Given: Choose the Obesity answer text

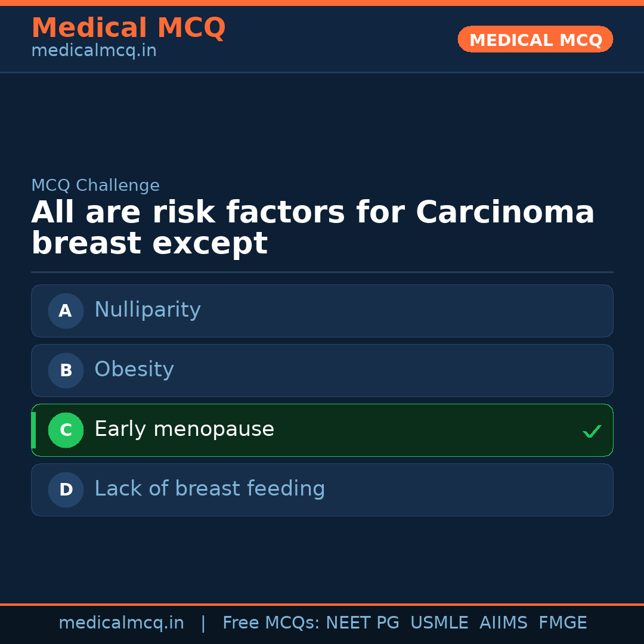Looking at the screenshot, I should click(x=134, y=370).
